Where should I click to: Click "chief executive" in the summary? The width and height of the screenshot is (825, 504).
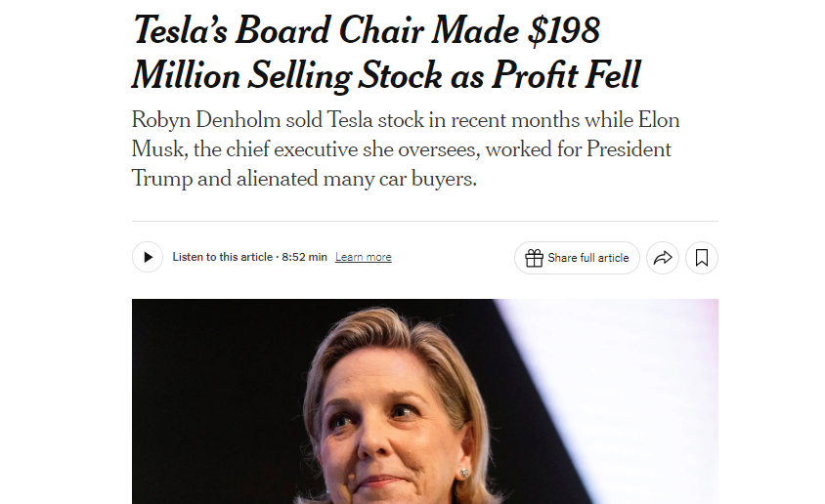click(291, 150)
